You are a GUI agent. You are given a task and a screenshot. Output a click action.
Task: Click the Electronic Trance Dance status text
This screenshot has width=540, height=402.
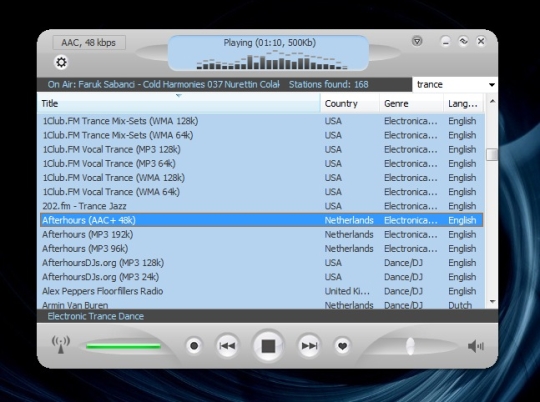pyautogui.click(x=96, y=316)
